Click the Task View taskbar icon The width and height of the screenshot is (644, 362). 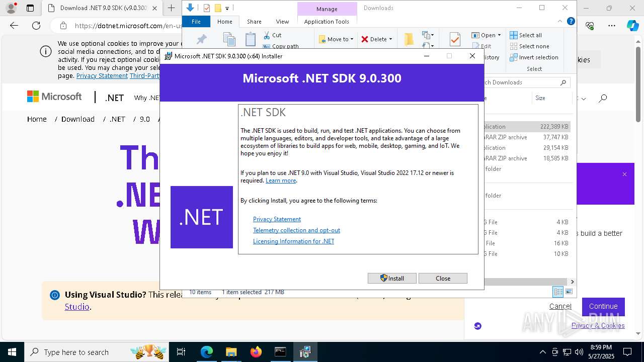point(181,352)
